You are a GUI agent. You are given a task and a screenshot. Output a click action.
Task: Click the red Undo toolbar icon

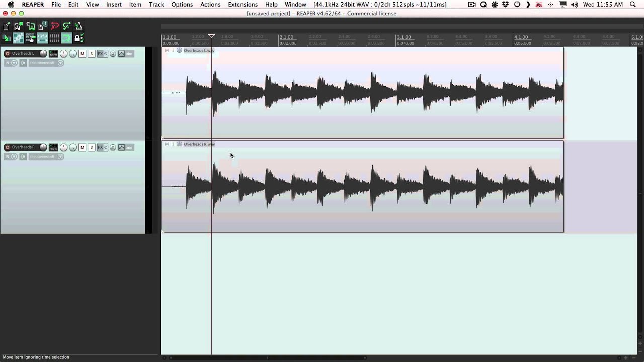(54, 26)
